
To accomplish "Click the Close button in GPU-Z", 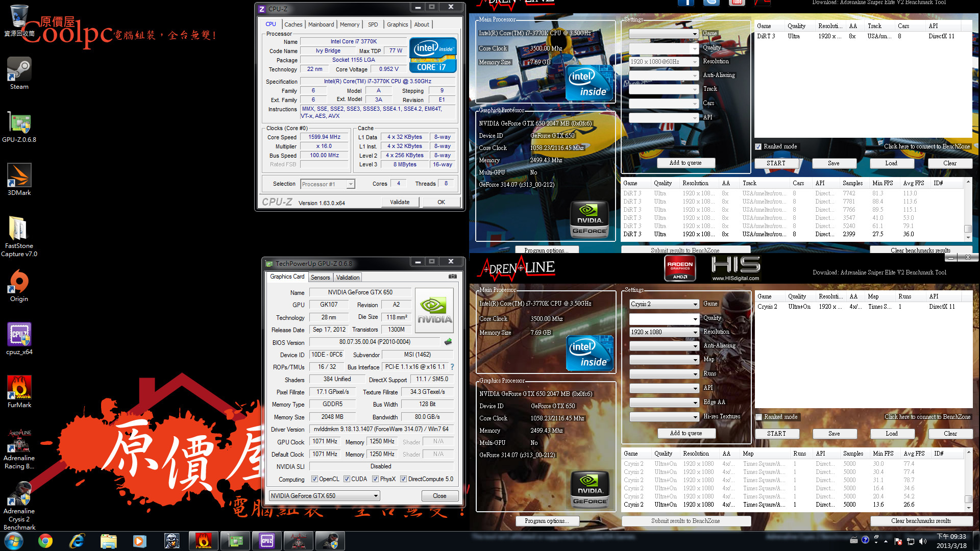I will (439, 496).
